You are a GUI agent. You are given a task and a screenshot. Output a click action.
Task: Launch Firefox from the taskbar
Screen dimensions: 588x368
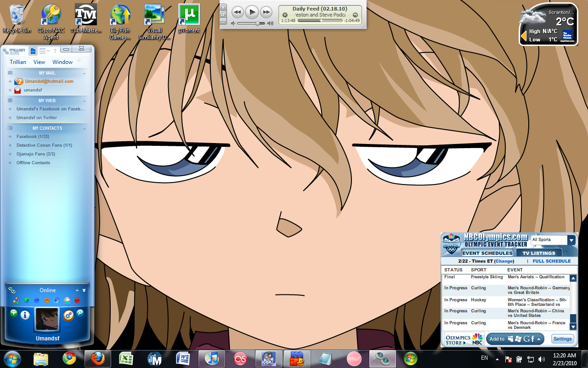[98, 358]
